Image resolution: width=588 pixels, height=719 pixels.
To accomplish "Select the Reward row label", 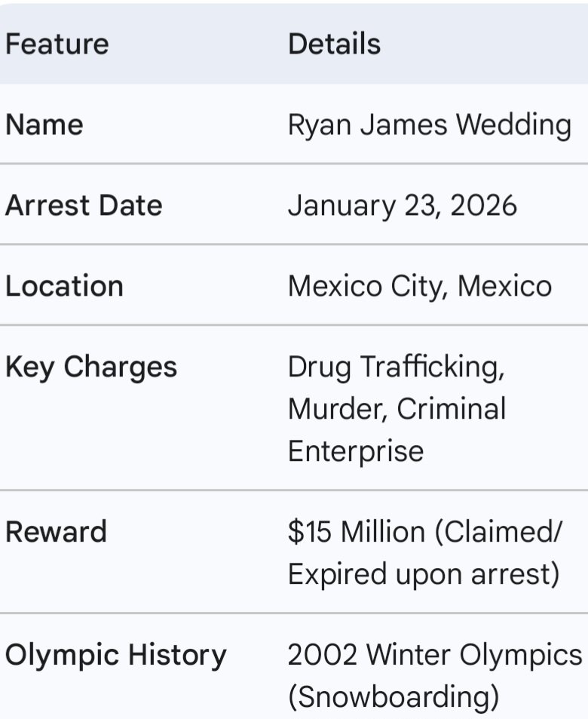I will [56, 532].
